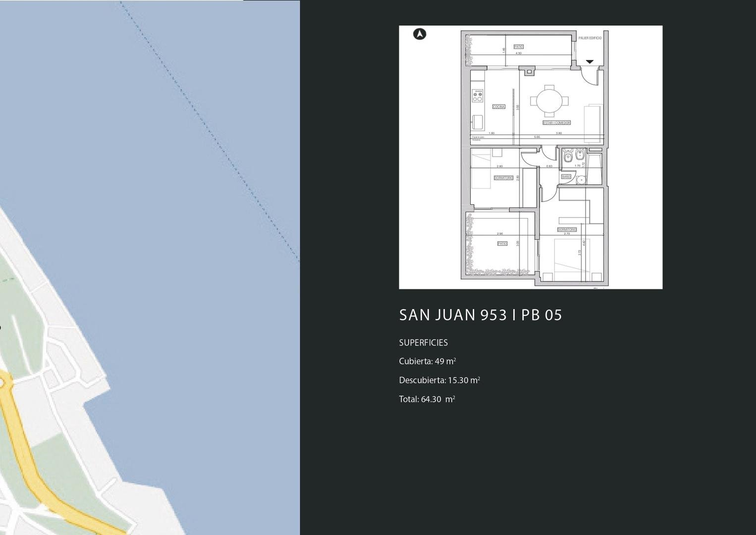Click the bathtub symbol in the bathroom
Image resolution: width=756 pixels, height=535 pixels.
pos(594,168)
